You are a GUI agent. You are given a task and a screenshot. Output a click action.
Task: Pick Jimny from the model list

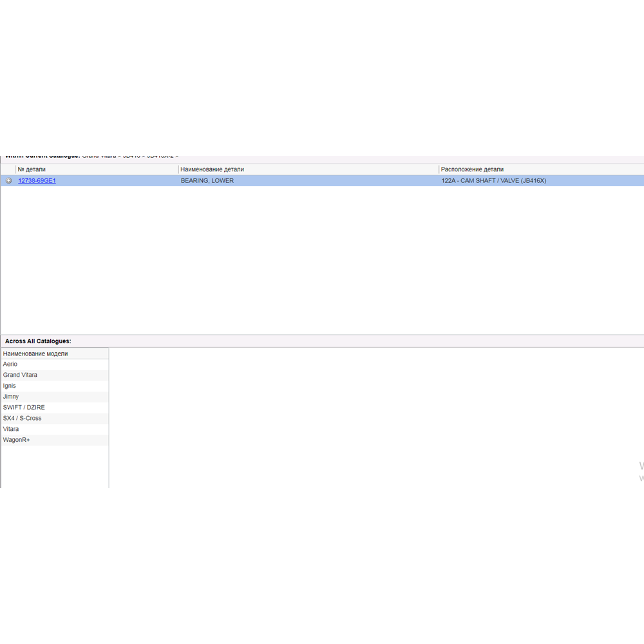point(11,397)
